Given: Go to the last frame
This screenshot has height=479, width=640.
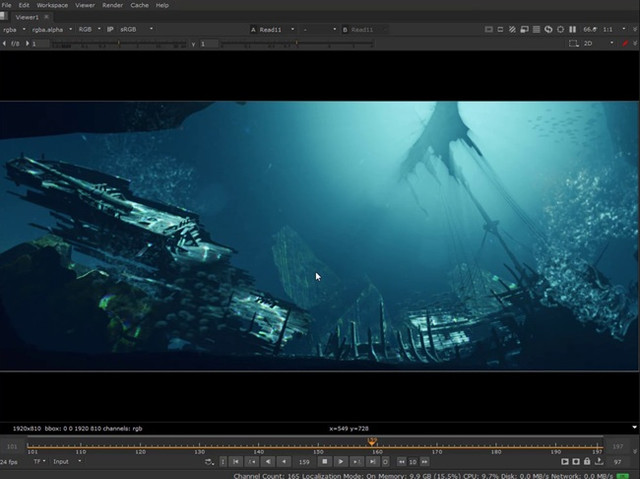Looking at the screenshot, I should pos(372,462).
